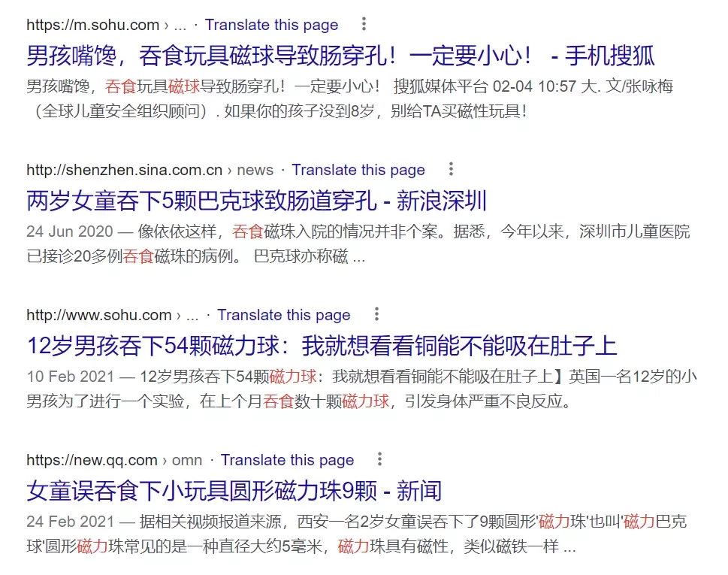Open three-dot menu for m.sohu.com result

coord(364,24)
